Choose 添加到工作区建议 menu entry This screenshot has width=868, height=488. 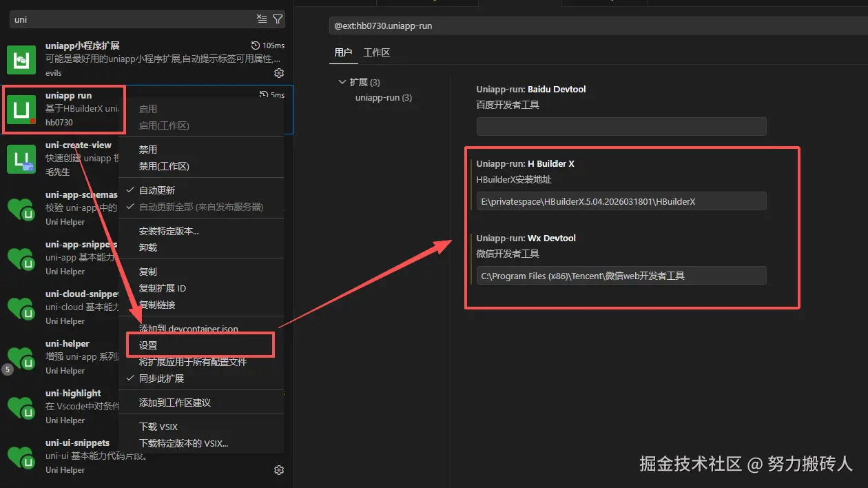click(201, 403)
